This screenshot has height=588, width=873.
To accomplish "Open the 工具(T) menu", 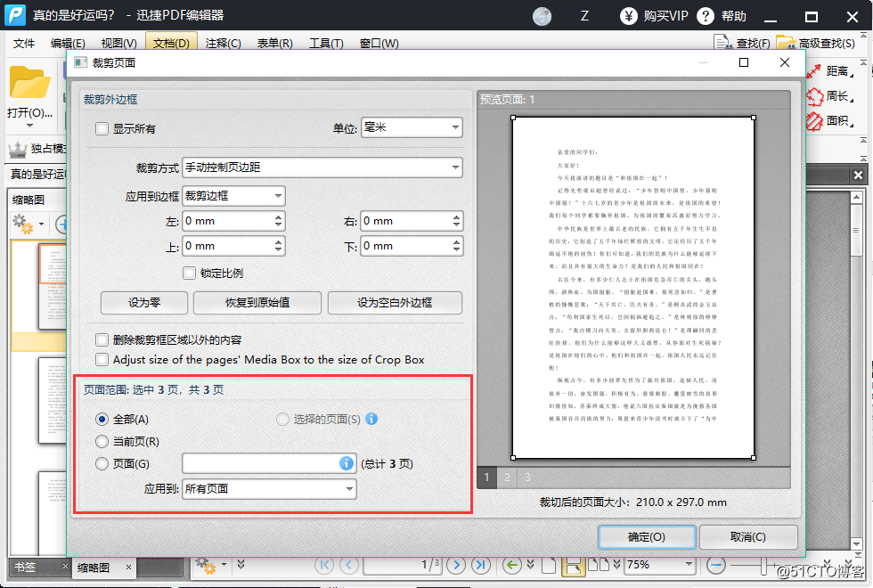I will pyautogui.click(x=326, y=43).
